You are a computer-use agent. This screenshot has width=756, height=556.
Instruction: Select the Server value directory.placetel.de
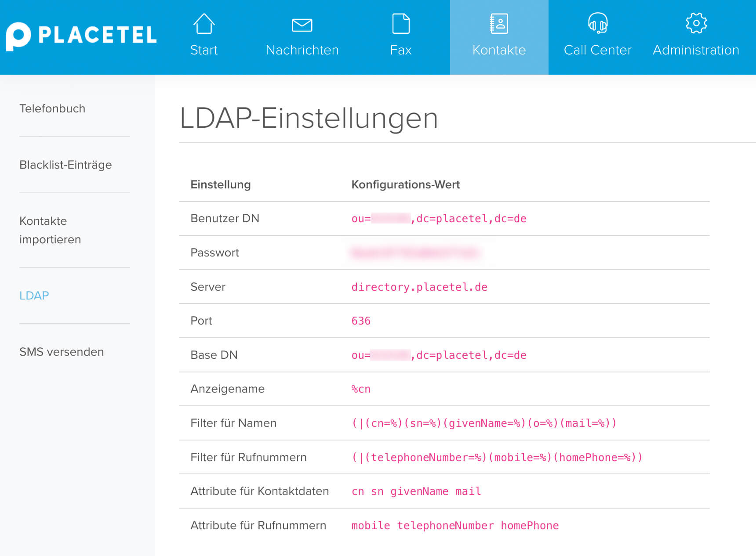point(419,287)
